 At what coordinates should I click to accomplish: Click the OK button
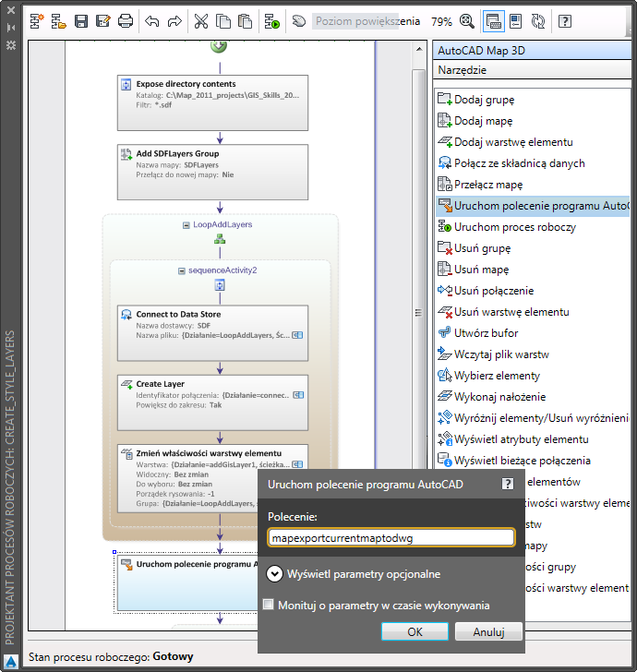point(415,631)
